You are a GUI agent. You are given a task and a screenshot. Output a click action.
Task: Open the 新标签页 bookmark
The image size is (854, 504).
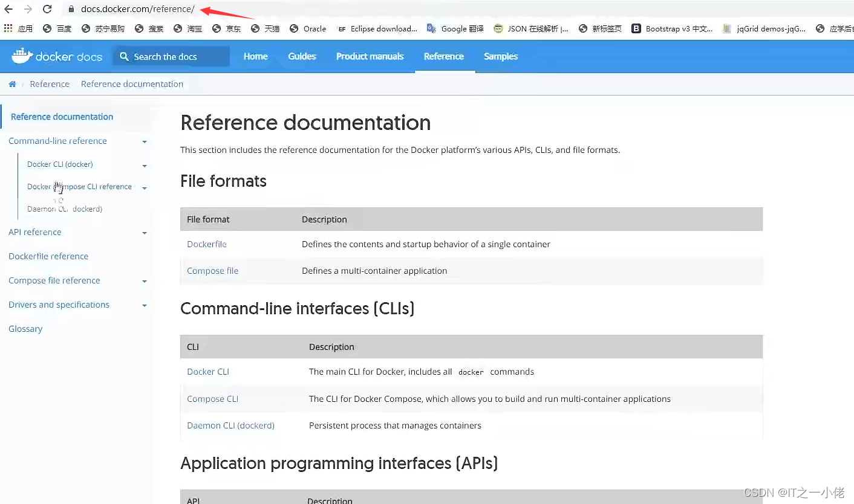click(600, 28)
